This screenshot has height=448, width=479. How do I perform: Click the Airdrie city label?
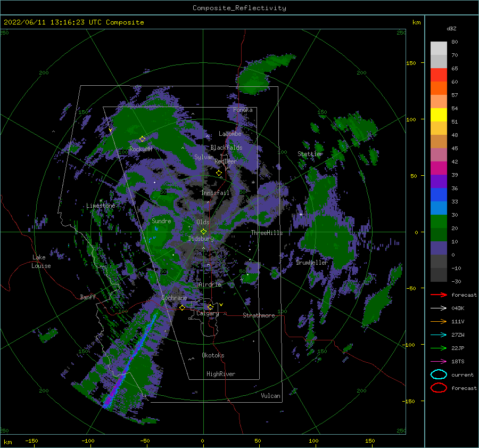tap(210, 284)
